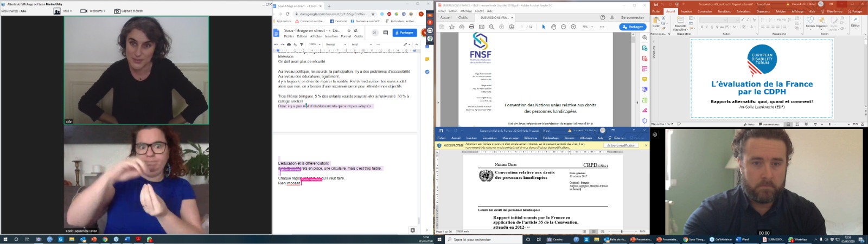Viewport: 868px width, 244px height.
Task: Open the Fill and Sign pen tool in Acrobat's side panel
Action: click(x=644, y=110)
